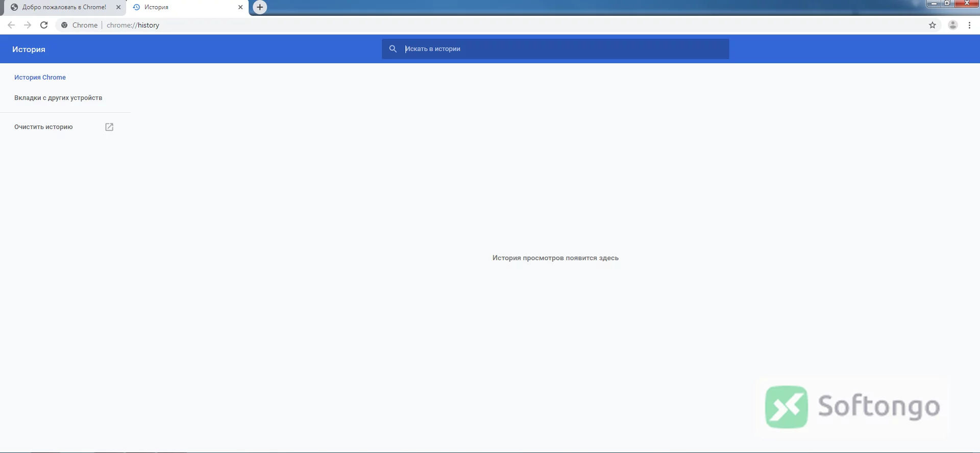The width and height of the screenshot is (980, 453).
Task: Select 'История Chrome' in sidebar
Action: [x=40, y=78]
